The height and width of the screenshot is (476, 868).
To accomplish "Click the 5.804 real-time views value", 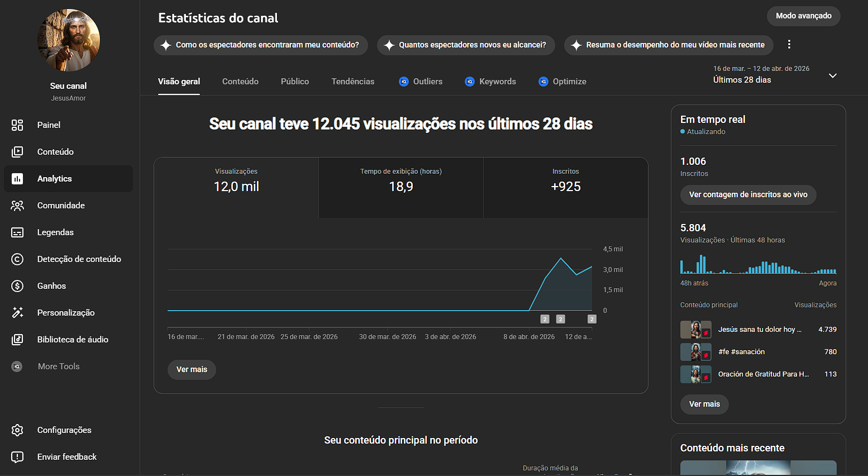I will (x=693, y=228).
